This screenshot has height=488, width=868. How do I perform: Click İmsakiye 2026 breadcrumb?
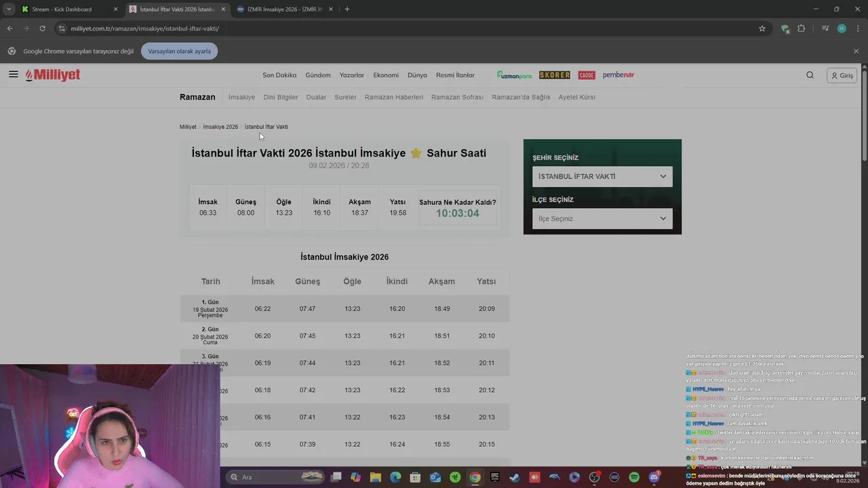click(x=220, y=127)
